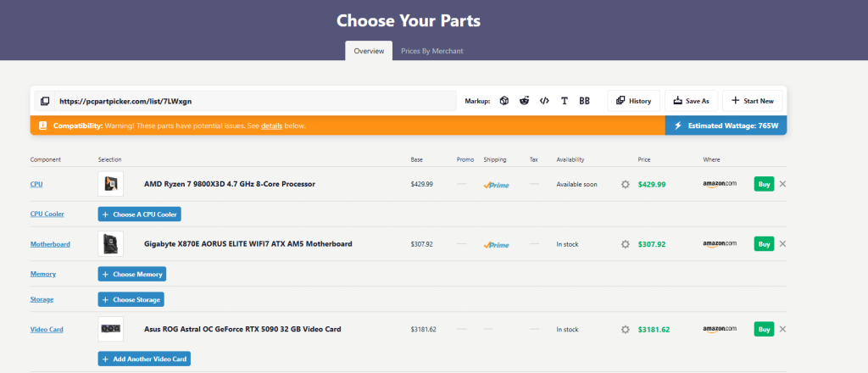This screenshot has width=868, height=373.
Task: Click the permalink URL field
Action: (x=255, y=101)
